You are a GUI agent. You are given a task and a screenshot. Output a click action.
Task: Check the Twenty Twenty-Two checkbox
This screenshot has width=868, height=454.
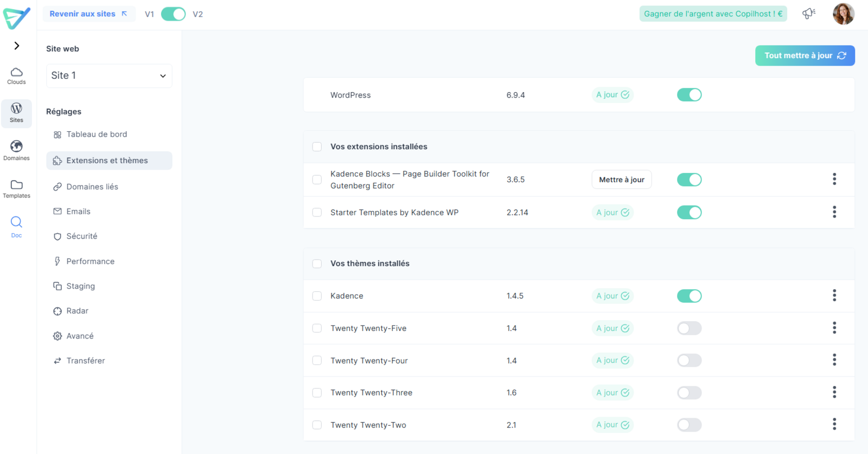pos(317,425)
